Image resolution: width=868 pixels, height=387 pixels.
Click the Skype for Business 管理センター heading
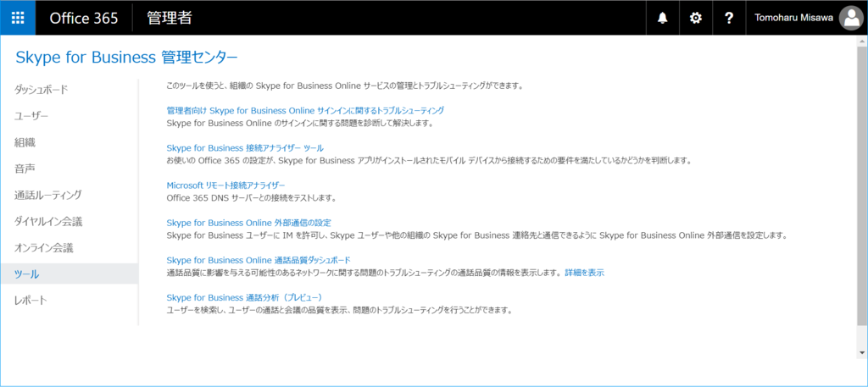127,57
